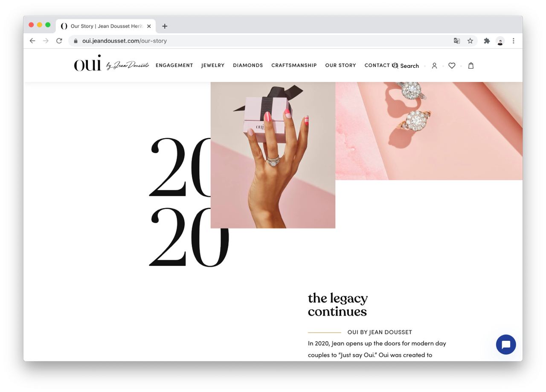Image resolution: width=546 pixels, height=392 pixels.
Task: Focus the URL address bar
Action: point(264,41)
